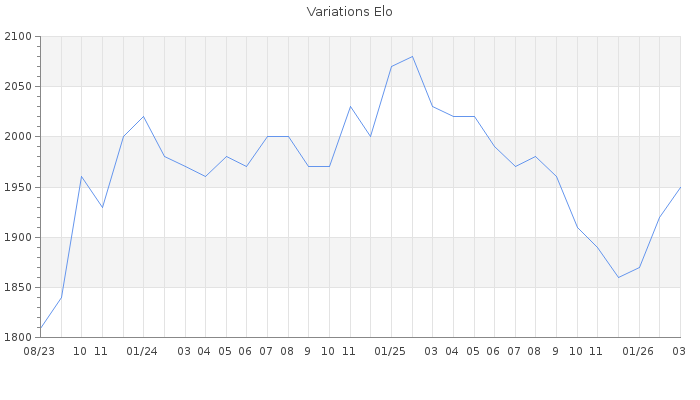Click the 2100 y-axis label

click(19, 37)
